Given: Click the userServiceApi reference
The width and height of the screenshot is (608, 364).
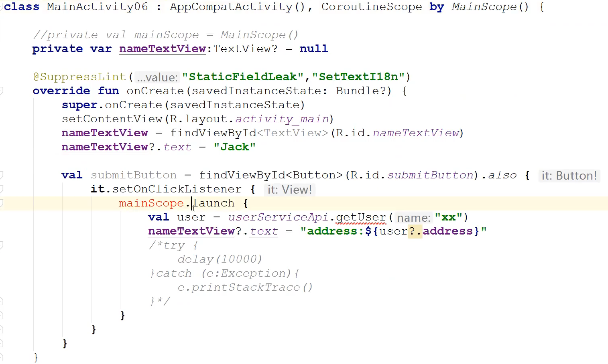Looking at the screenshot, I should [278, 217].
